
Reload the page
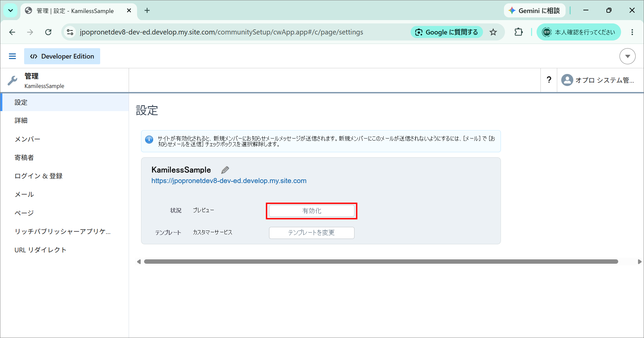(x=48, y=32)
